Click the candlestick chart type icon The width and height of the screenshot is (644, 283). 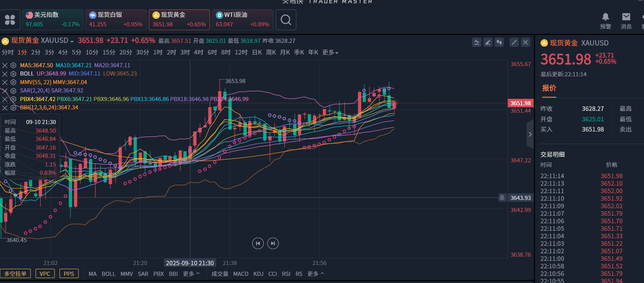pos(499,42)
